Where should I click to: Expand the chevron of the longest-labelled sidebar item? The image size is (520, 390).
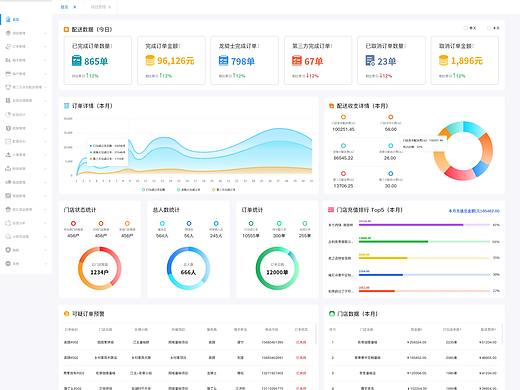click(x=45, y=87)
